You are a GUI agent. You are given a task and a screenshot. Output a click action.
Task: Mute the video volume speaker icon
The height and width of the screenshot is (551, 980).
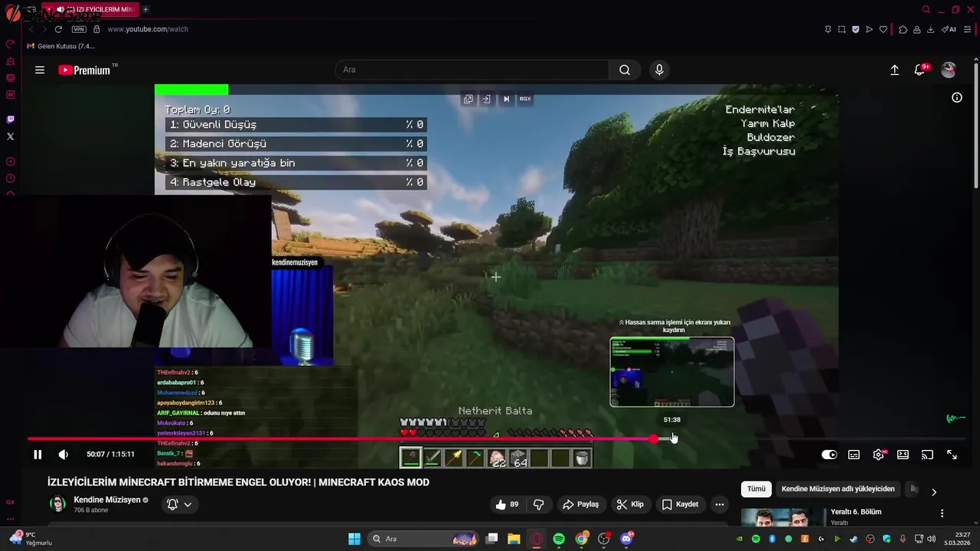tap(64, 455)
